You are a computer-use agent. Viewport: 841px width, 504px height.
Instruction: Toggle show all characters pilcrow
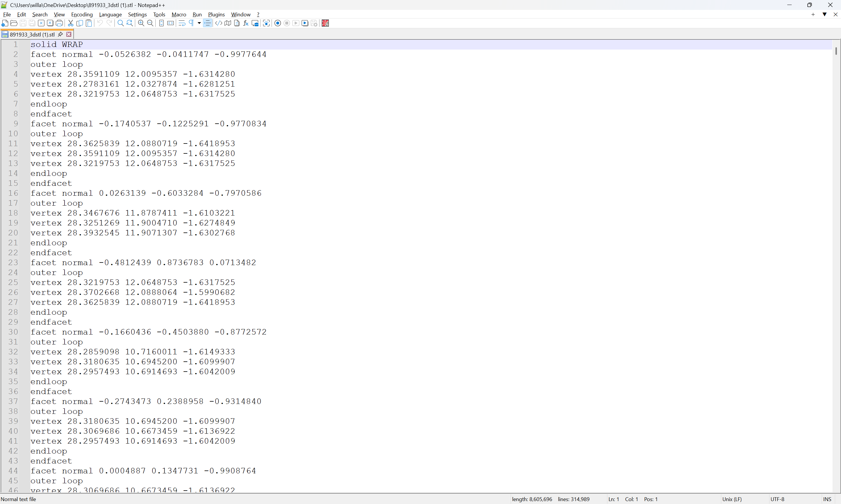(x=191, y=23)
